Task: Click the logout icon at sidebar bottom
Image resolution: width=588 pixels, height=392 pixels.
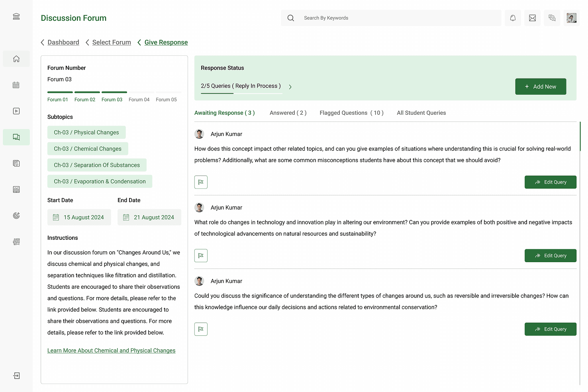Action: coord(16,376)
